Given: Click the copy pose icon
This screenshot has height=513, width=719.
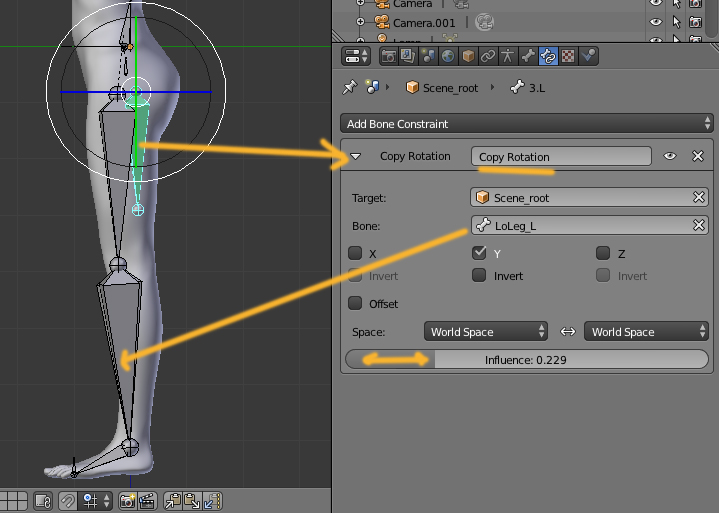Looking at the screenshot, I should [x=173, y=500].
